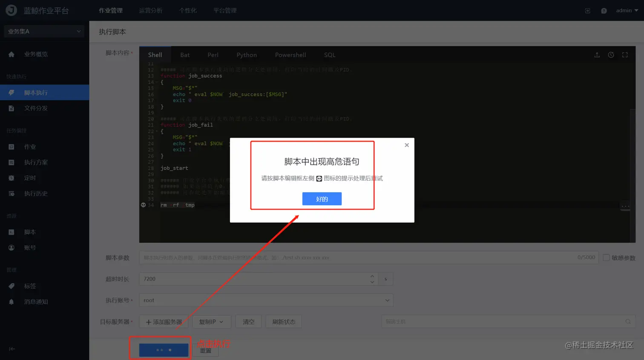644x360 pixels.
Task: Switch to the Powershell script tab
Action: (290, 55)
